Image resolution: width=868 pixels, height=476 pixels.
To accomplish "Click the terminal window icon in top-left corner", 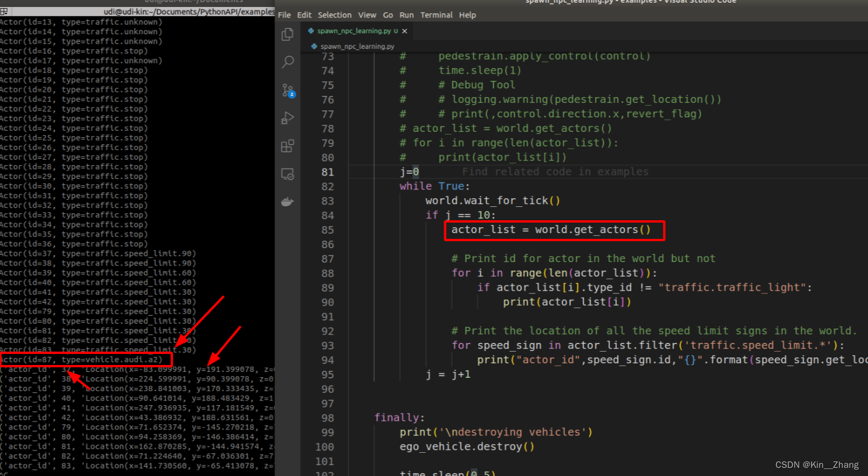I will (x=4, y=12).
